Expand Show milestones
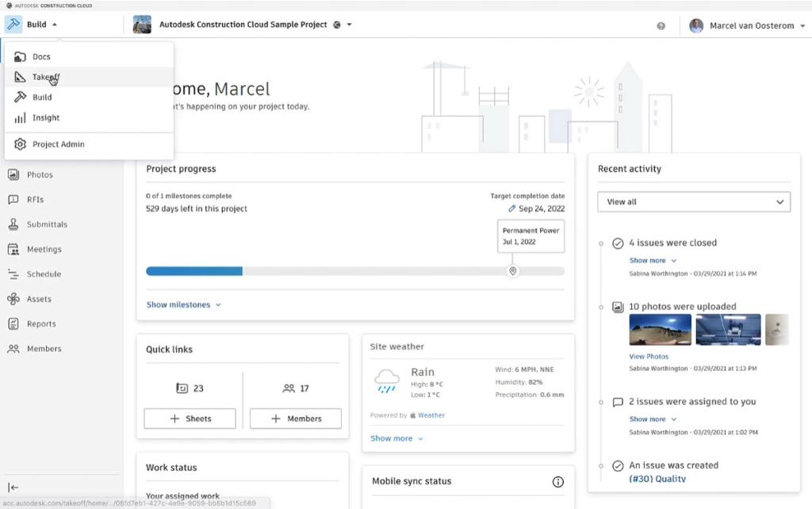The image size is (812, 509). (x=183, y=304)
